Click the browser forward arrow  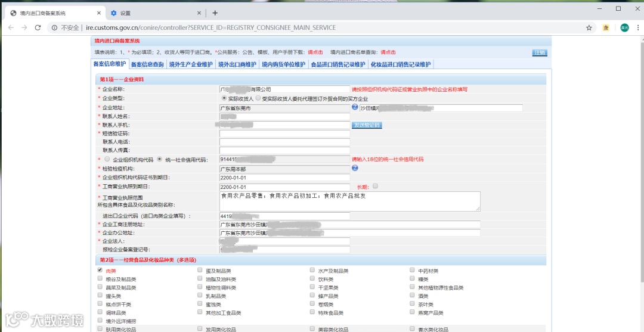24,27
